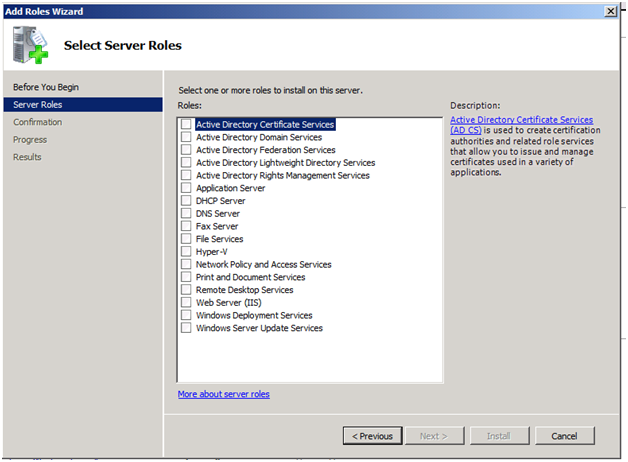Tick the Fax Server checkbox
Viewport: 628px width, 462px height.
[x=186, y=226]
